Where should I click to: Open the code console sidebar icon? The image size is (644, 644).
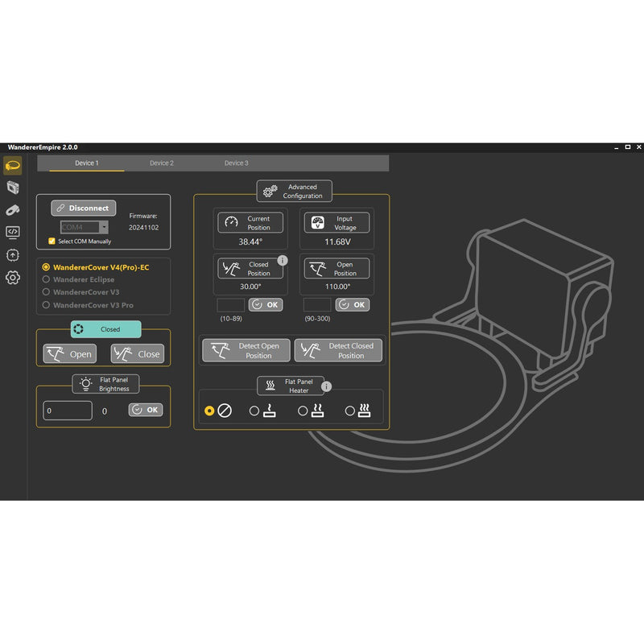(x=13, y=233)
